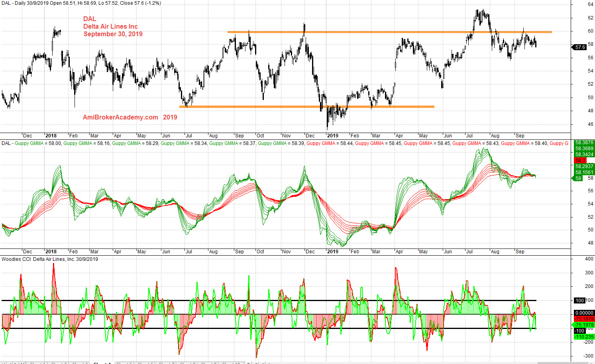Viewport: 595px width, 364px height.
Task: Click the 2018 year label under price pane
Action: click(x=51, y=136)
